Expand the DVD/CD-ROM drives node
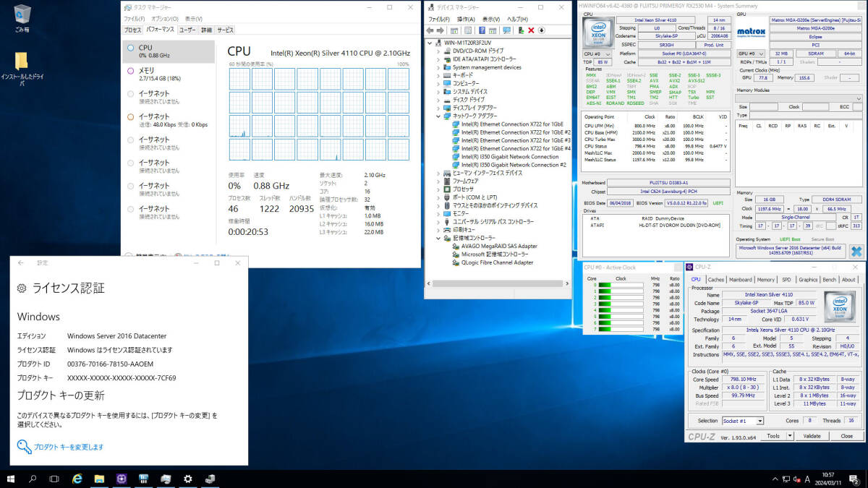Screen dimensions: 868x488 coord(438,51)
